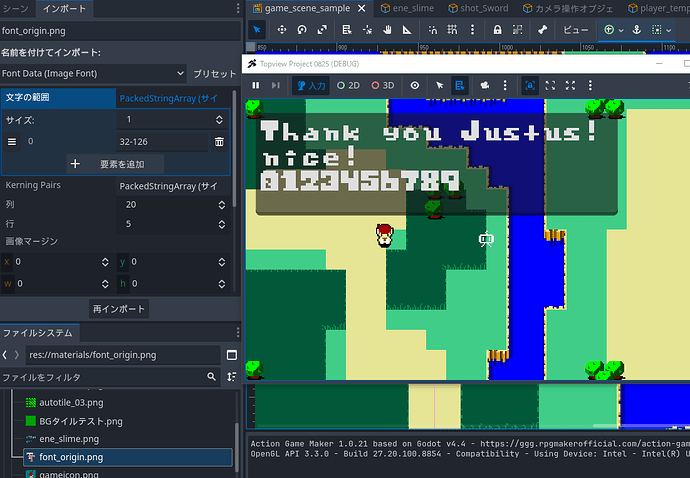This screenshot has width=690, height=478.
Task: Open skeleton bone options icon
Action: pos(543,30)
